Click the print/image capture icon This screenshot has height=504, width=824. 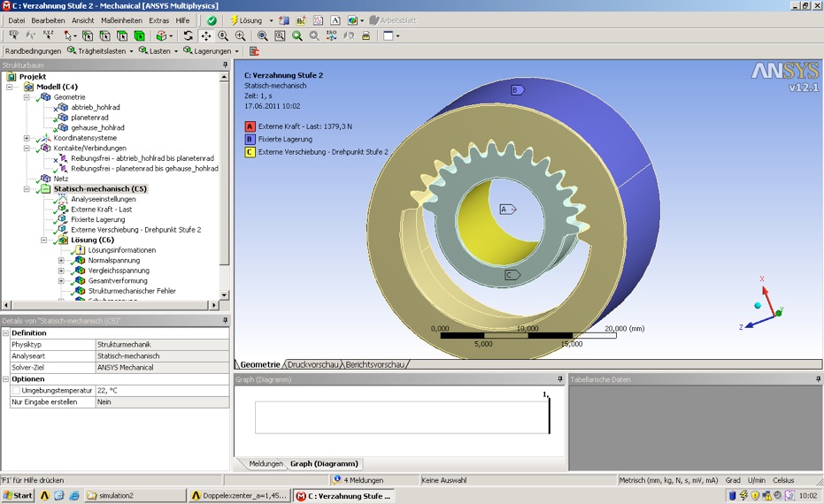coord(366,35)
